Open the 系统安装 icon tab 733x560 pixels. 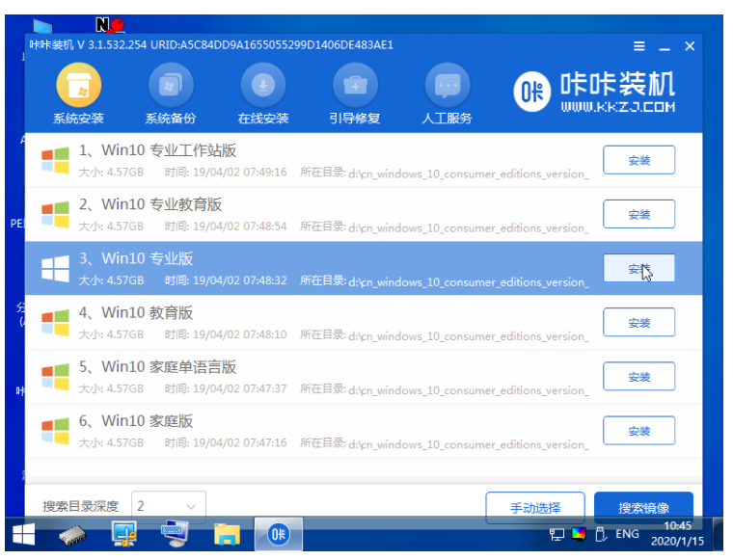(x=78, y=88)
